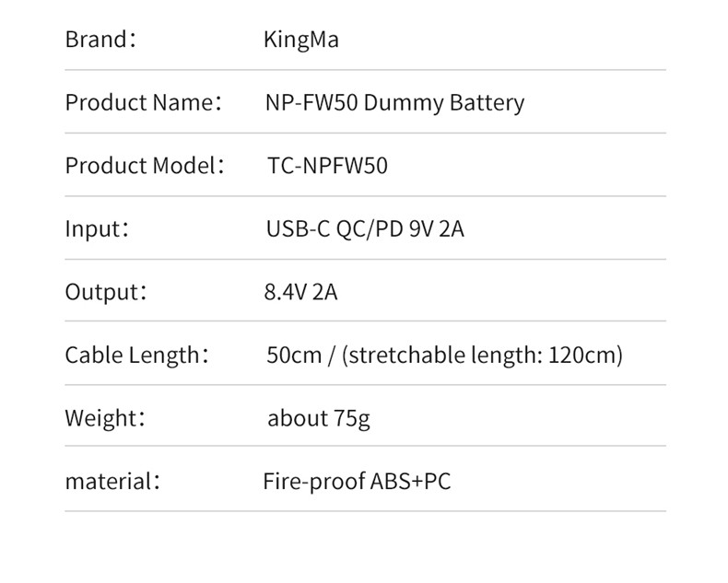
Task: Click the material label
Action: click(x=112, y=482)
